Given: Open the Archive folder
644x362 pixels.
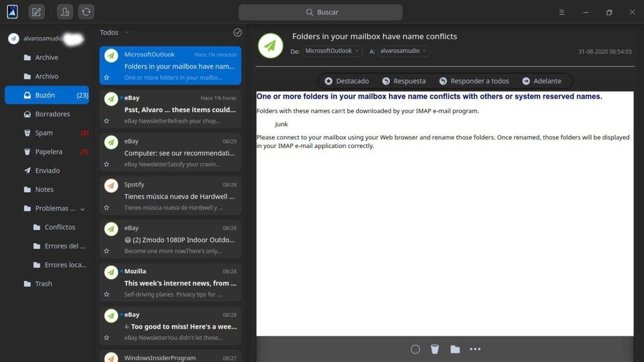Looking at the screenshot, I should tap(47, 57).
